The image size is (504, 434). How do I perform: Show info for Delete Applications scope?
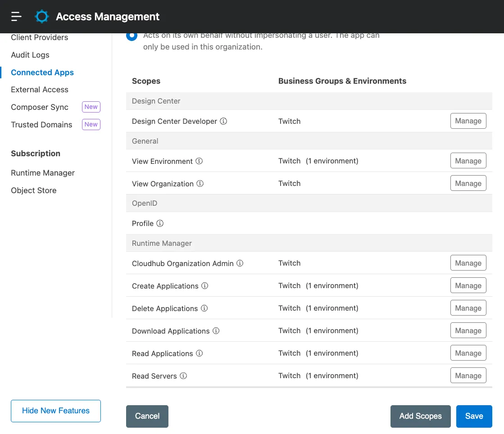204,308
